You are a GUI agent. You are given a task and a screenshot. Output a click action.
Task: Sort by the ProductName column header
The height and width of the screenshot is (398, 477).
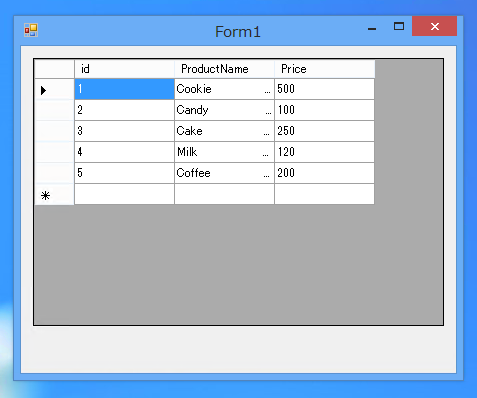pos(224,69)
